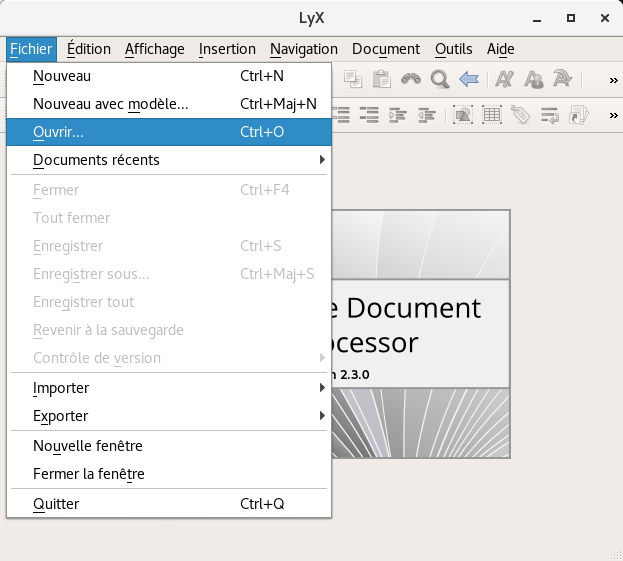Screen dimensions: 623x561
Task: Insert cross-reference with return-arrow lines icon
Action: pyautogui.click(x=550, y=116)
